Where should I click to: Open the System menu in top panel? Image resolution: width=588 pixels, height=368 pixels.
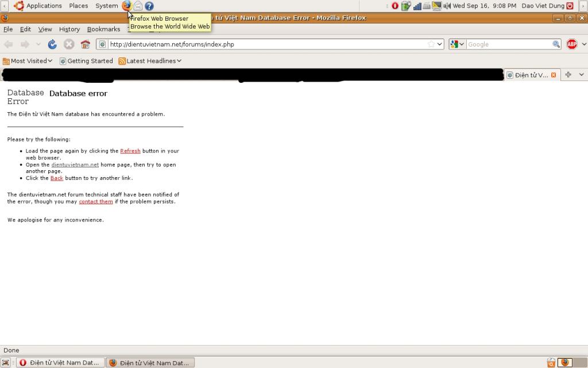point(106,6)
